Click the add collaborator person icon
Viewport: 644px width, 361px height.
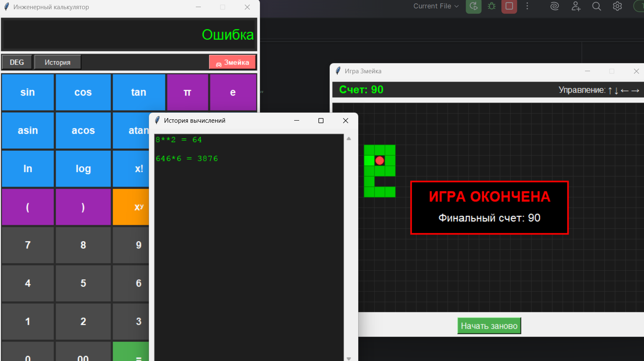[576, 6]
